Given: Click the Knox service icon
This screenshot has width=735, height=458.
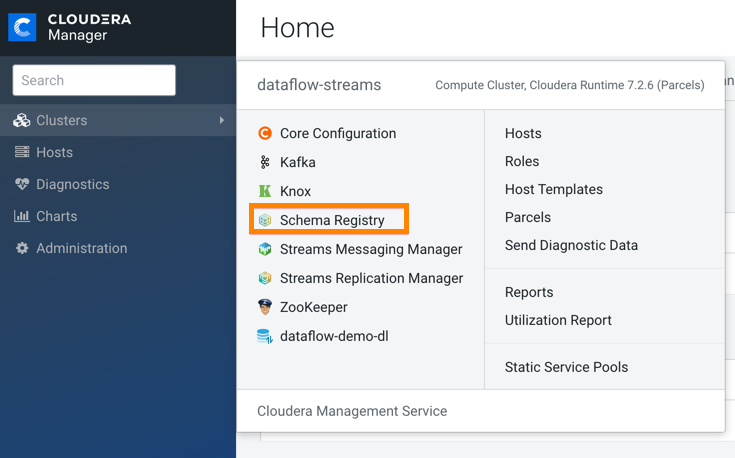Looking at the screenshot, I should (x=265, y=191).
